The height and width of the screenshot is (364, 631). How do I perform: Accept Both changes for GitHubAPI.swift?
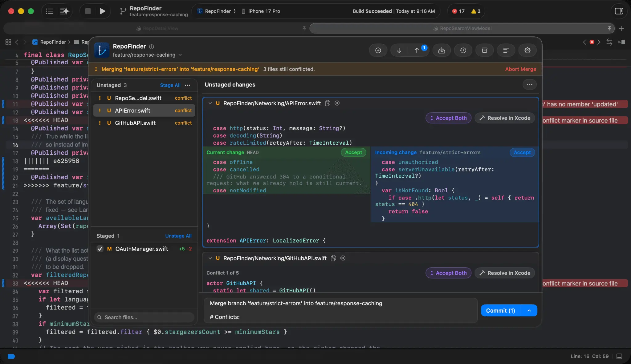pos(448,273)
